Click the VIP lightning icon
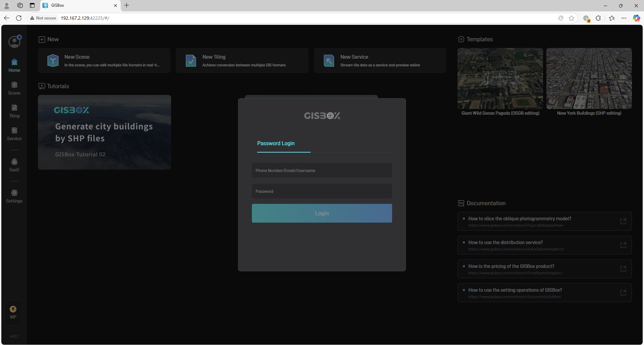The width and height of the screenshot is (644, 345). 13,309
